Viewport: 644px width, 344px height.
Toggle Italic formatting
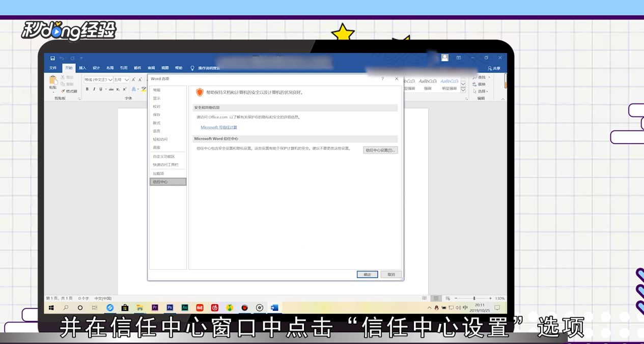tap(94, 89)
